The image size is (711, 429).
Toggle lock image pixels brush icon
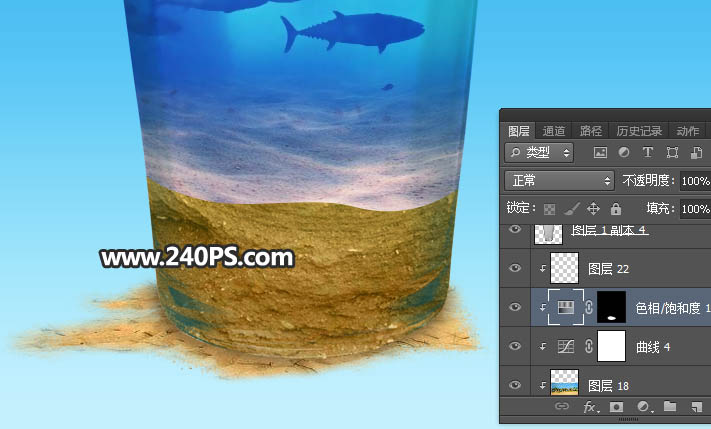(572, 209)
